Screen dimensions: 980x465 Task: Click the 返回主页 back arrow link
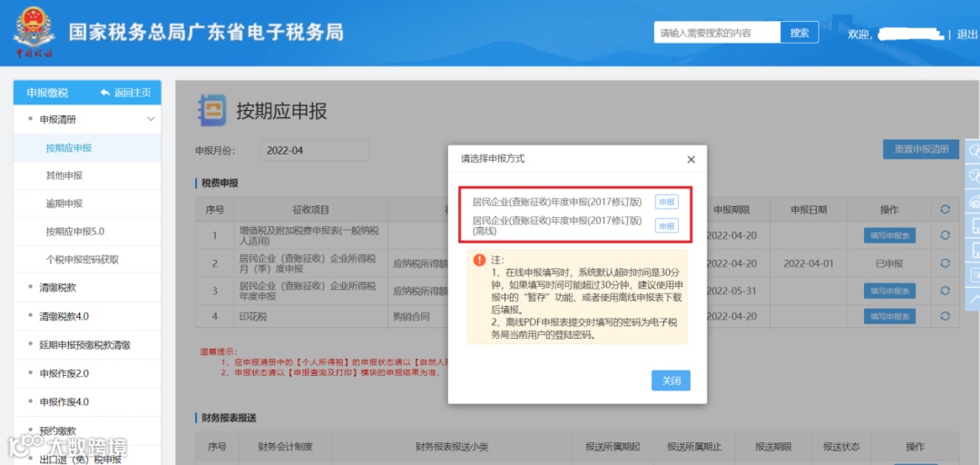125,93
